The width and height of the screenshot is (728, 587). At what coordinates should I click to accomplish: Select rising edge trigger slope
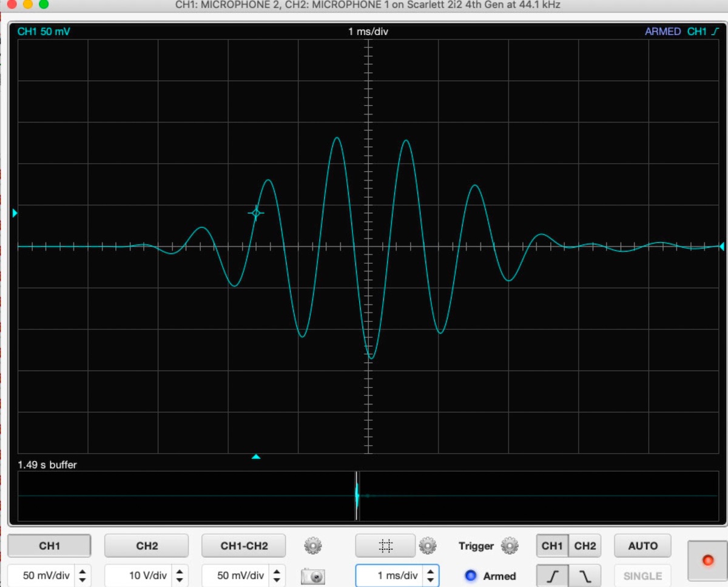[552, 575]
